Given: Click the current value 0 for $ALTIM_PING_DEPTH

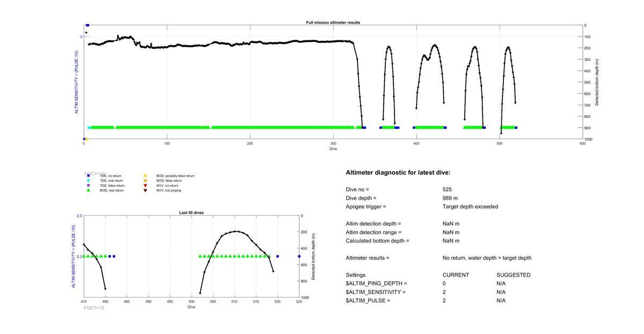Looking at the screenshot, I should pyautogui.click(x=444, y=284).
